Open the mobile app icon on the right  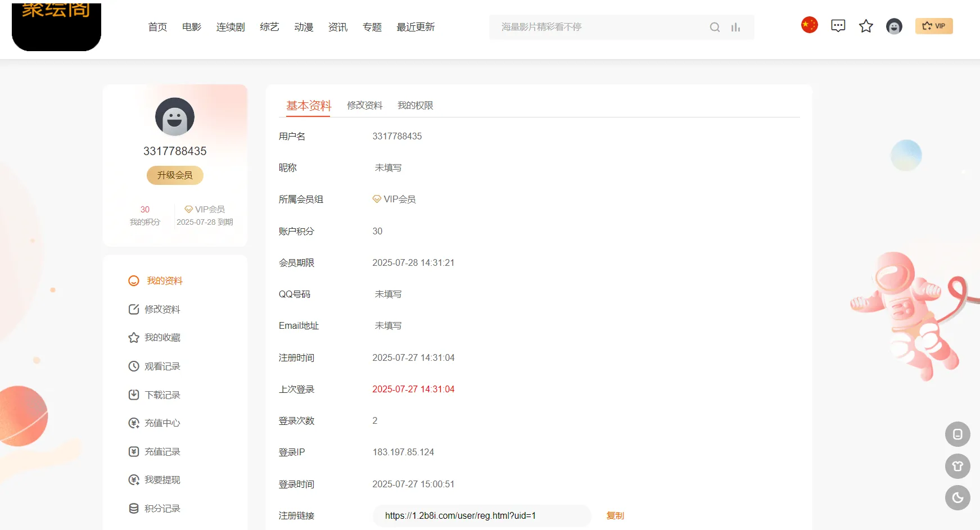pos(958,434)
